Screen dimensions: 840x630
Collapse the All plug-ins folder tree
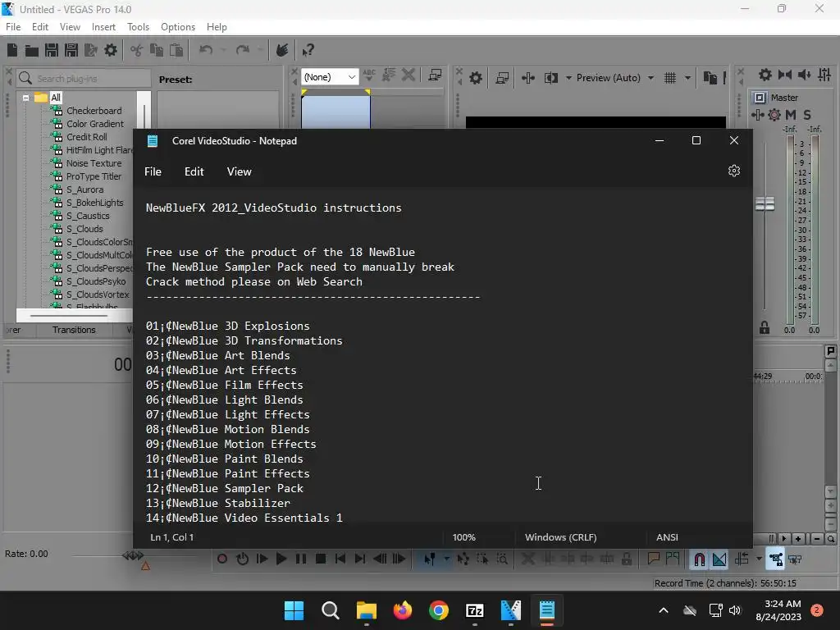[x=25, y=98]
